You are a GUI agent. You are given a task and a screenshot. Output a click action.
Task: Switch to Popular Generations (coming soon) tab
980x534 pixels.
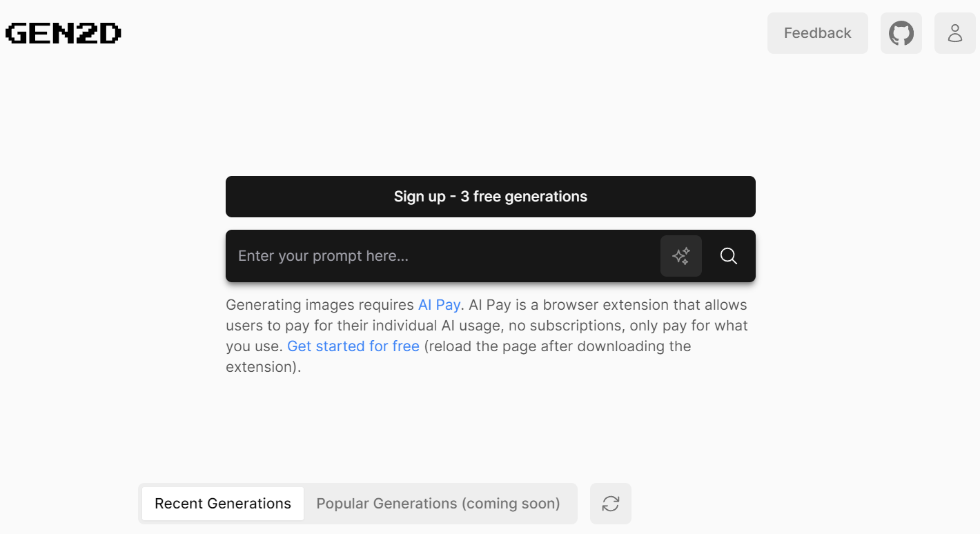point(438,504)
